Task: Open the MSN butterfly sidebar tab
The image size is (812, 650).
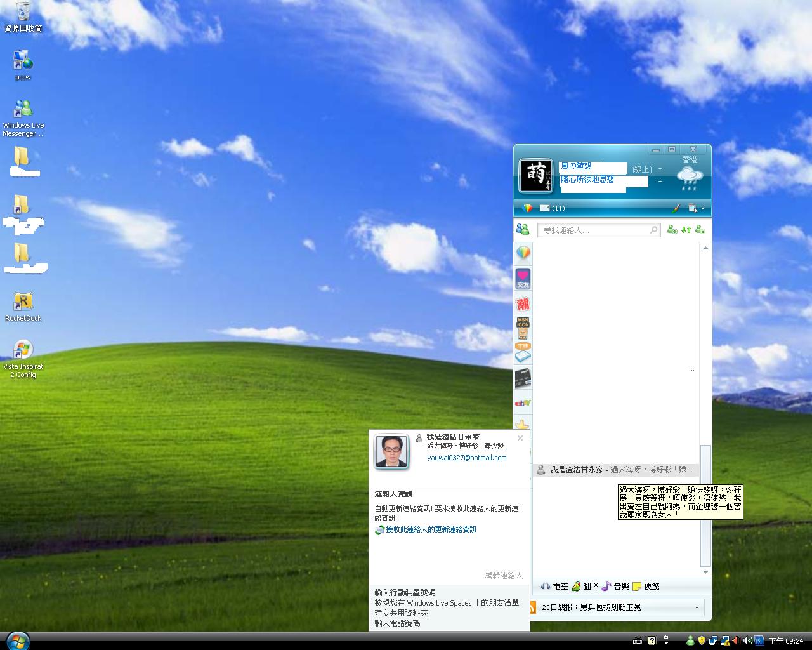Action: [x=523, y=253]
